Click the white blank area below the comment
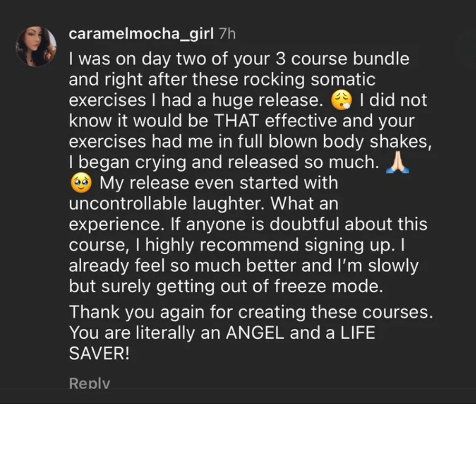Screen dimensions: 476x476 tap(238, 440)
